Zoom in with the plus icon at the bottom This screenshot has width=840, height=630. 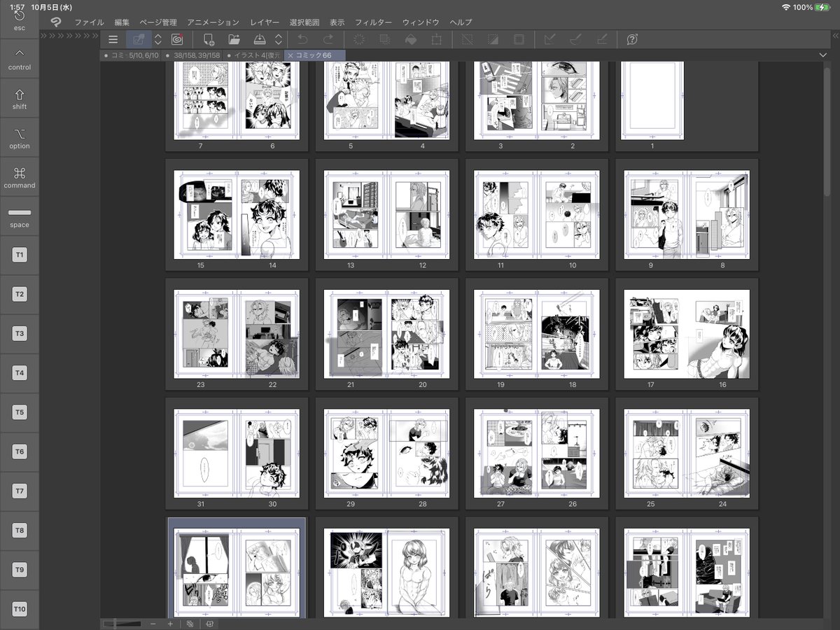(x=169, y=624)
